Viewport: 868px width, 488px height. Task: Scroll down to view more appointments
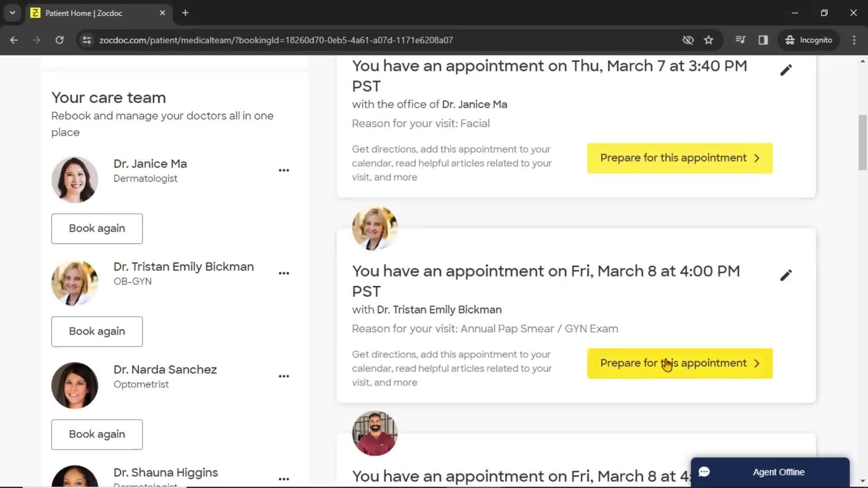click(864, 480)
